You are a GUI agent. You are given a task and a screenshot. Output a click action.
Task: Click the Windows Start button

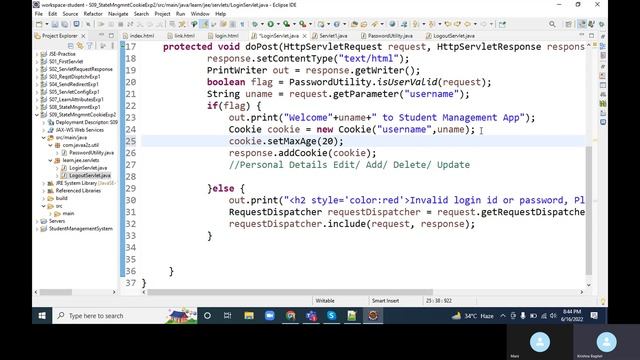tap(42, 316)
